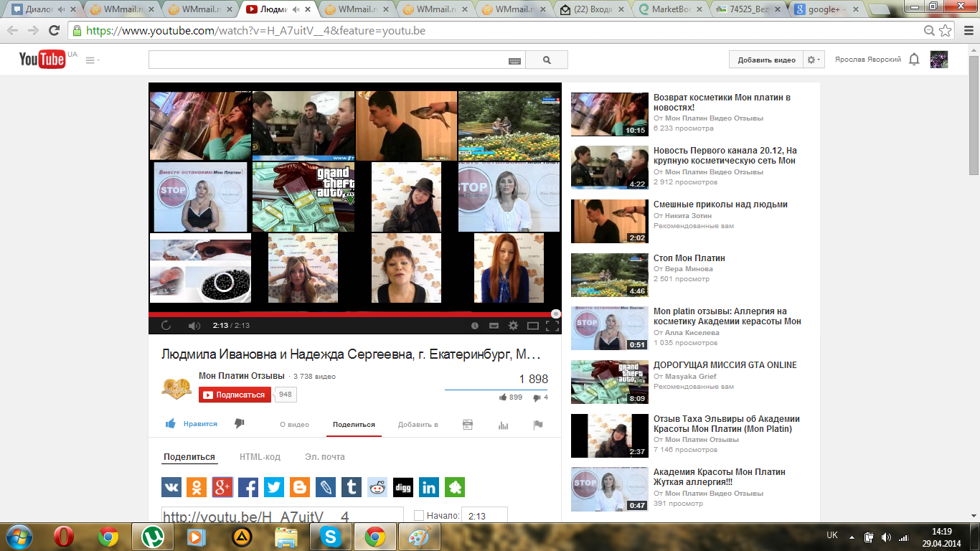Open Отзыв Таха Эльвиры video link
Viewport: 980px width, 551px height.
click(x=727, y=423)
